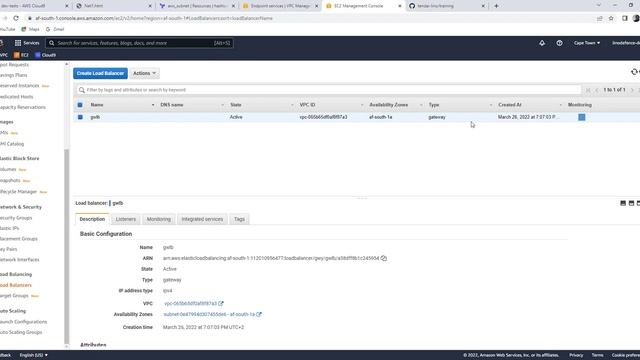Open Key Pairs in sidebar
Viewport: 640px width, 360px height.
(x=9, y=249)
